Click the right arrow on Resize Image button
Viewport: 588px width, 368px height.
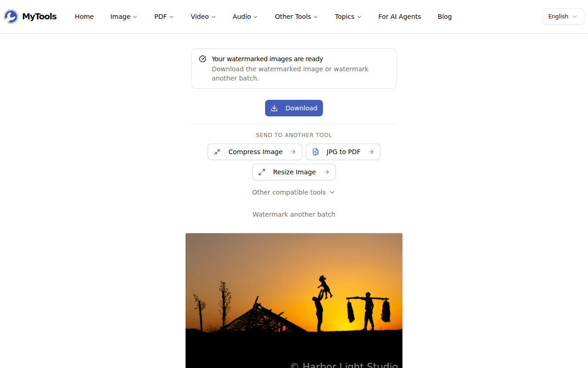(327, 172)
